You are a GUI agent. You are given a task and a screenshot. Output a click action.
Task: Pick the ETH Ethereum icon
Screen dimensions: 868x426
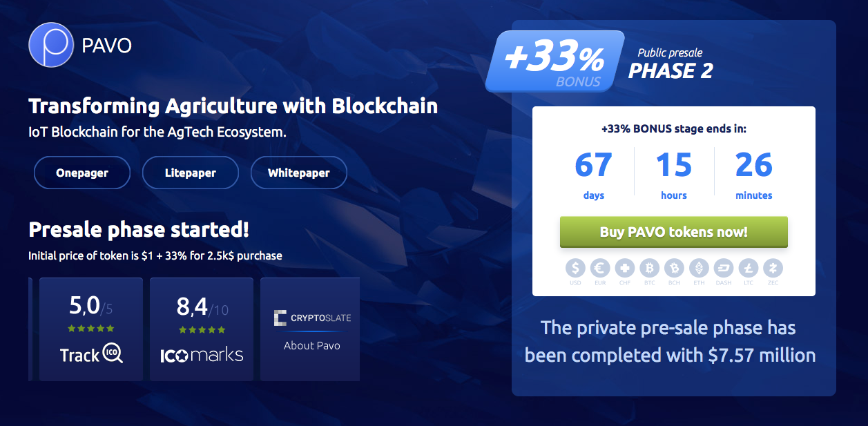click(x=700, y=268)
